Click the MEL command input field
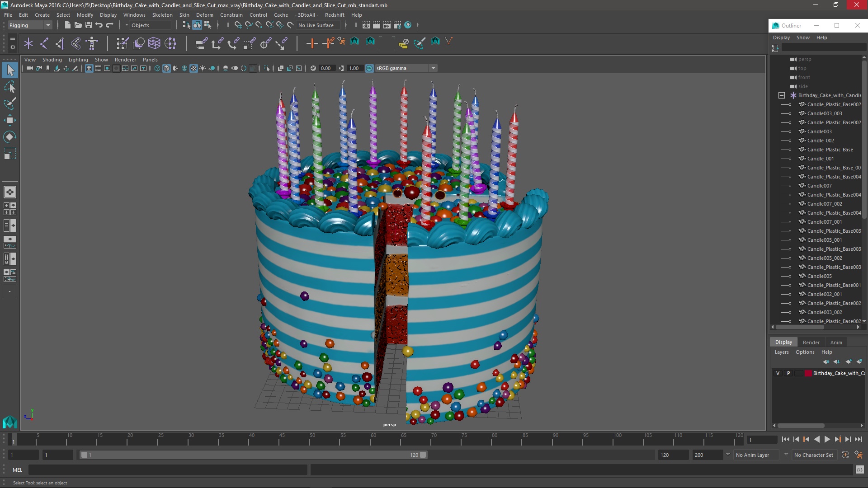The width and height of the screenshot is (868, 488). [x=167, y=470]
